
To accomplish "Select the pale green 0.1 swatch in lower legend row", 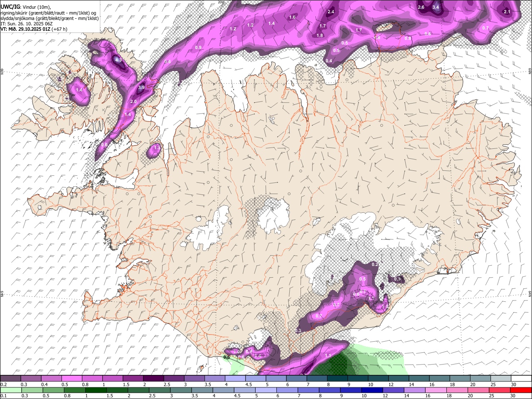I will pyautogui.click(x=10, y=390).
